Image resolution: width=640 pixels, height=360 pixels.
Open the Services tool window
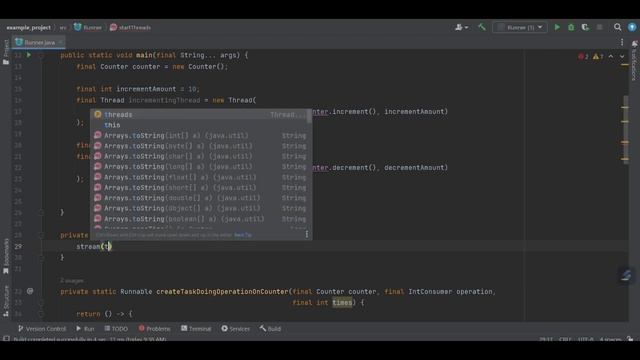coord(236,329)
